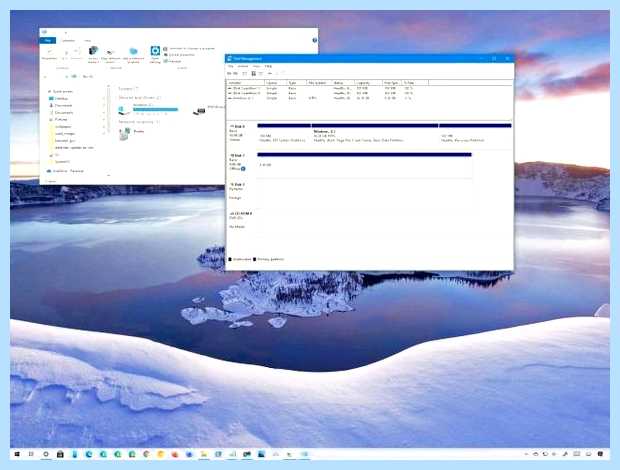Open the File menu in Disk Management

click(x=231, y=66)
